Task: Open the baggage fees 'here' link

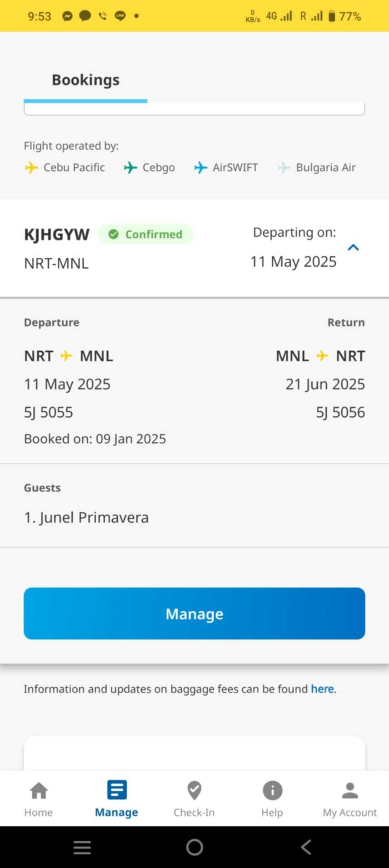Action: pyautogui.click(x=322, y=689)
